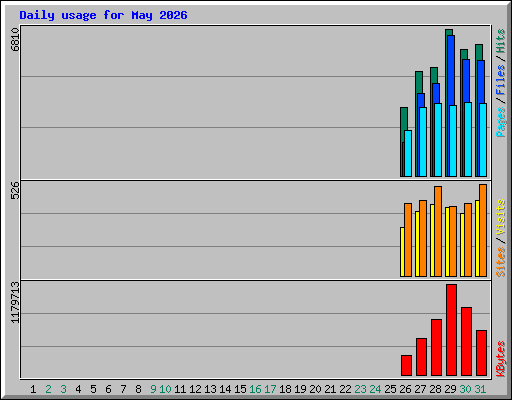Click the blue files bar for day 31

tap(481, 82)
